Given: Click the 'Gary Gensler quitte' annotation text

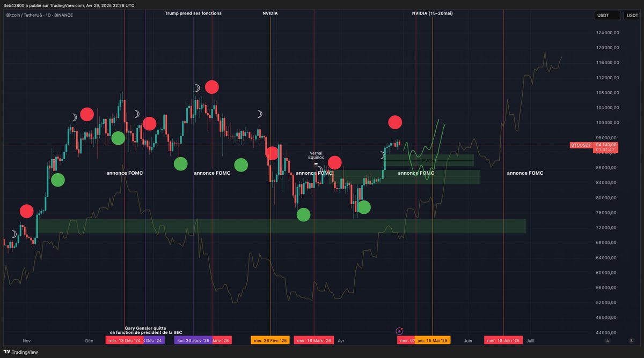Looking at the screenshot, I should click(x=145, y=328).
